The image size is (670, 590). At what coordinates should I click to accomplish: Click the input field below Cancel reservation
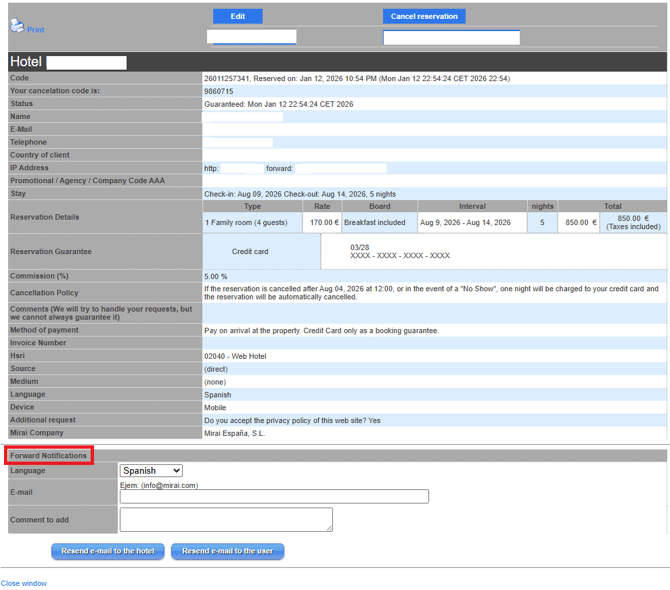pyautogui.click(x=452, y=37)
